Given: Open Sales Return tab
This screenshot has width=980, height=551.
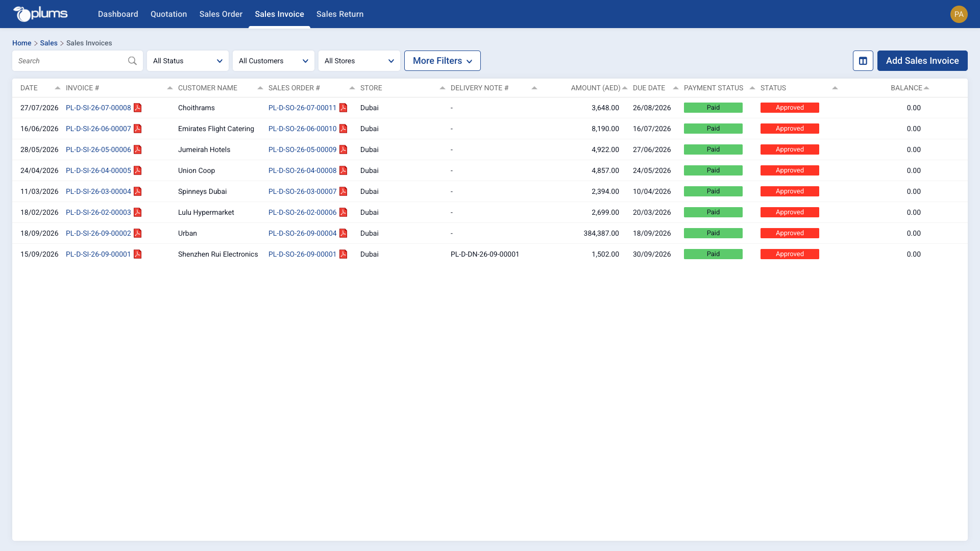Looking at the screenshot, I should (x=340, y=14).
